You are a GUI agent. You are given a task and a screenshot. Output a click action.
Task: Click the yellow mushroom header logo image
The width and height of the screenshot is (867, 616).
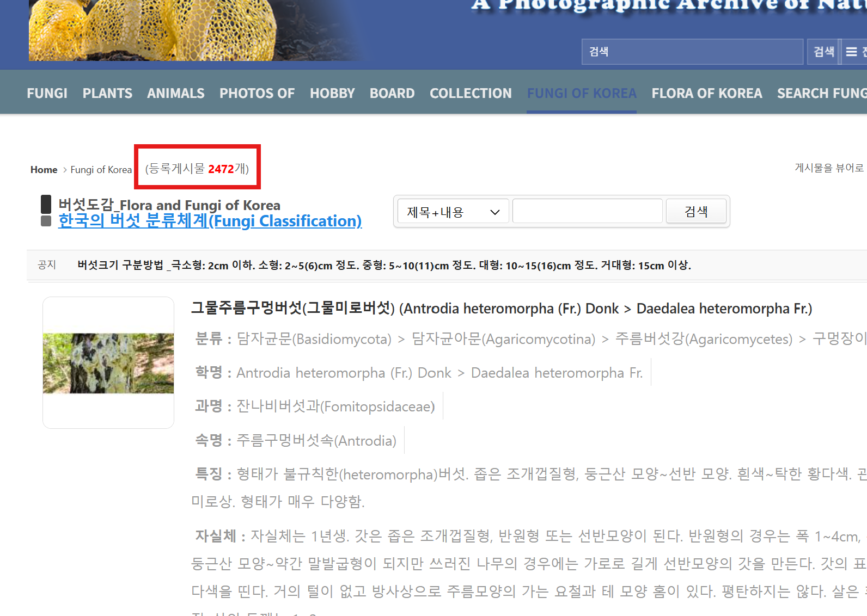[154, 30]
